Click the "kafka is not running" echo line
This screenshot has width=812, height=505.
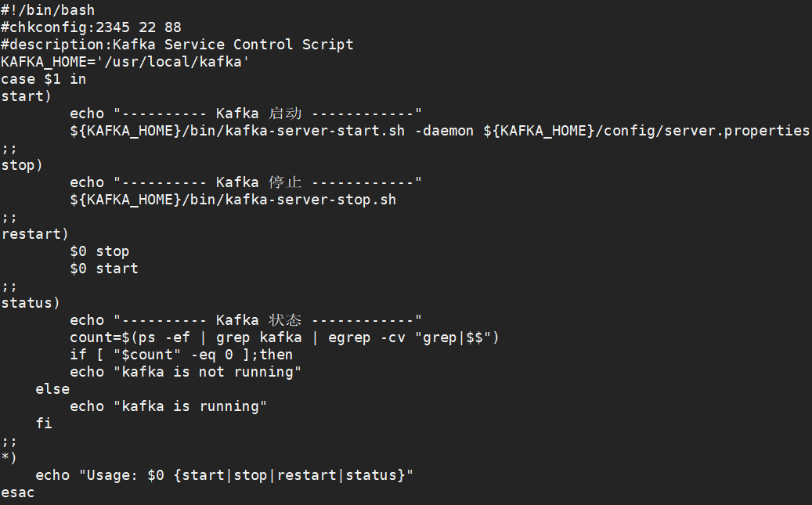pos(186,372)
